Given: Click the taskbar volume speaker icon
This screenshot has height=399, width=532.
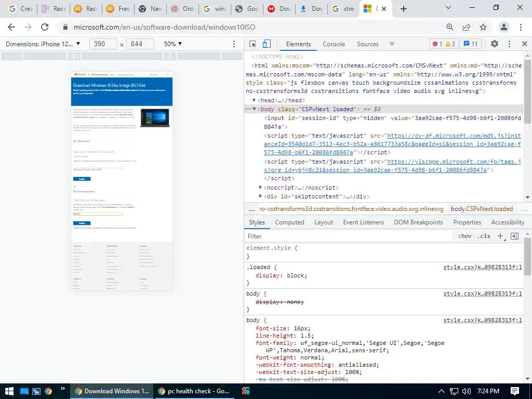Looking at the screenshot, I should click(467, 391).
